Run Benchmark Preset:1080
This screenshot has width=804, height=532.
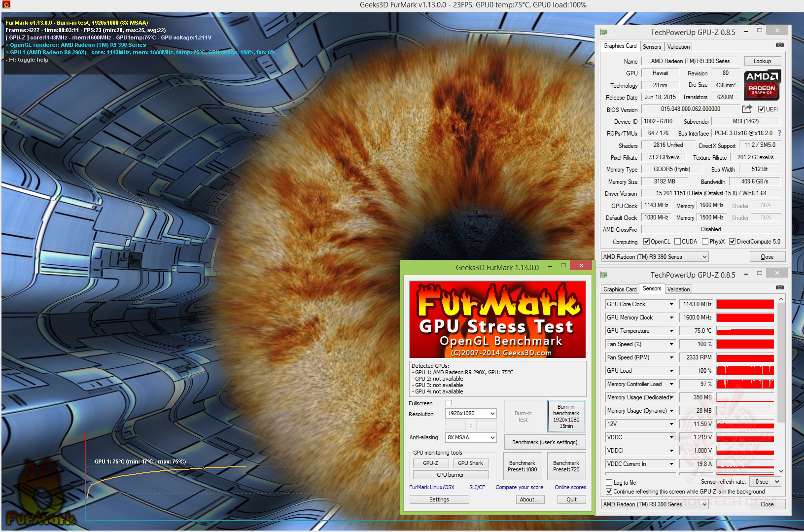click(523, 466)
